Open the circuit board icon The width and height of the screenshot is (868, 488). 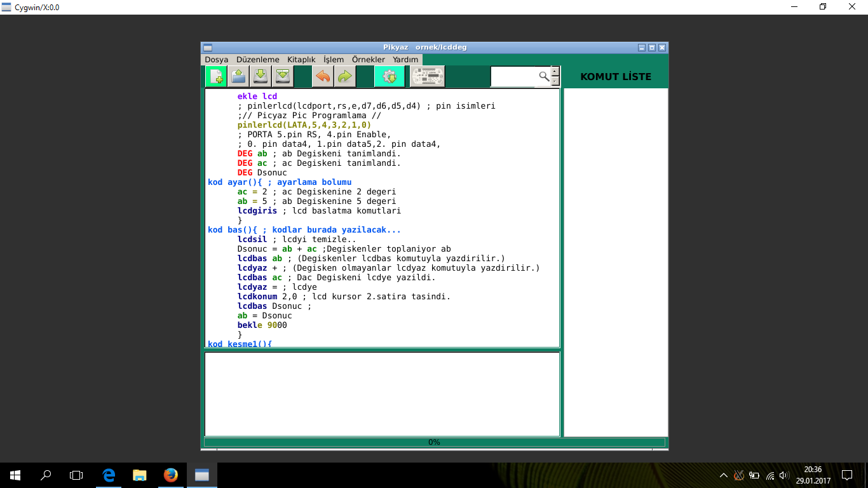[x=428, y=76]
